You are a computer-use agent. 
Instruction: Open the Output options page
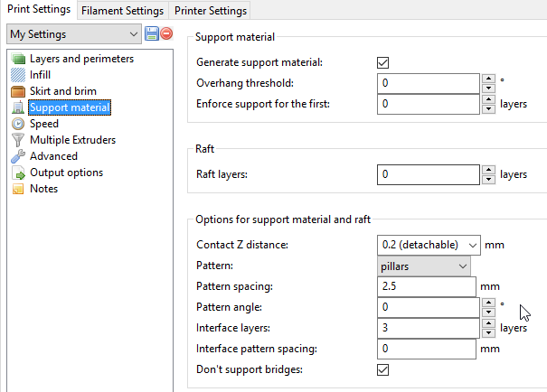click(66, 173)
